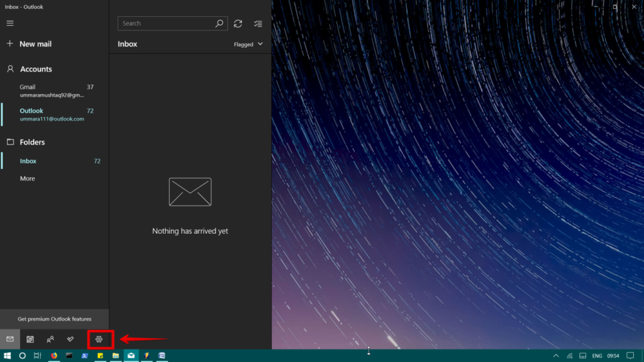644x362 pixels.
Task: Click Get premium Outlook features
Action: pyautogui.click(x=54, y=319)
